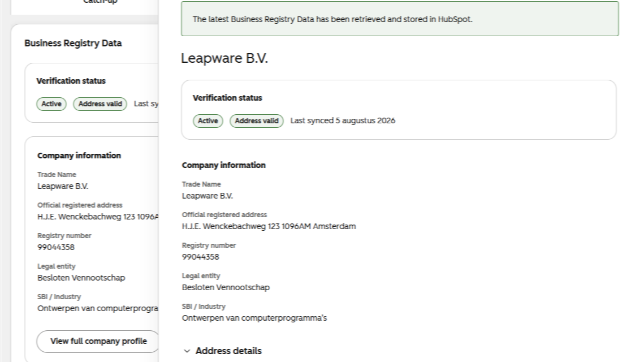Click registry number 99044358 in left card
Screen dimensions: 644x362
click(56, 247)
